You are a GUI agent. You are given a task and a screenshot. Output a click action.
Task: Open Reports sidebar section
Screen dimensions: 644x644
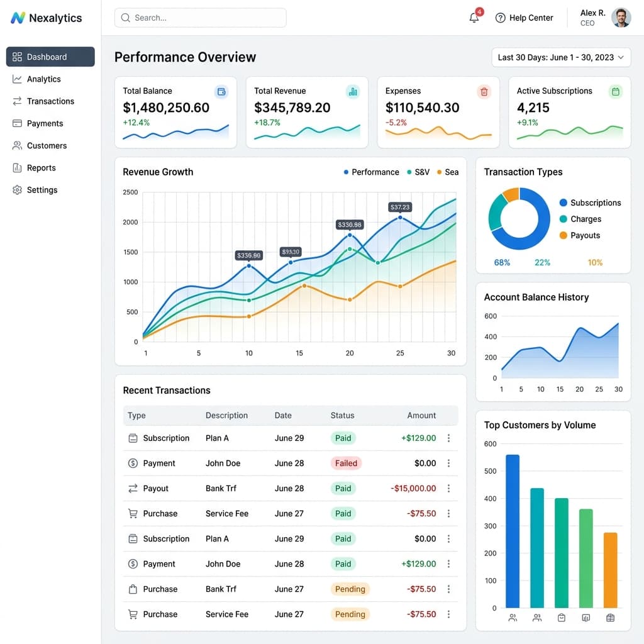tap(50, 167)
